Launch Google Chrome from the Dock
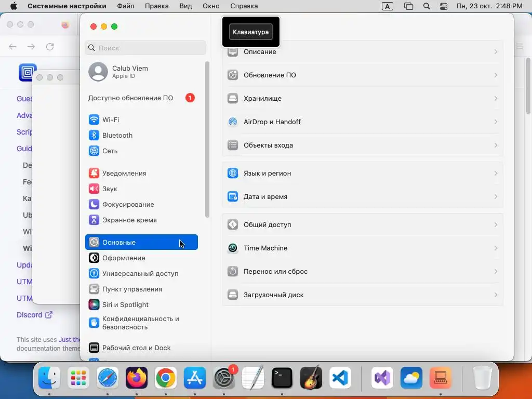The image size is (532, 399). [166, 378]
